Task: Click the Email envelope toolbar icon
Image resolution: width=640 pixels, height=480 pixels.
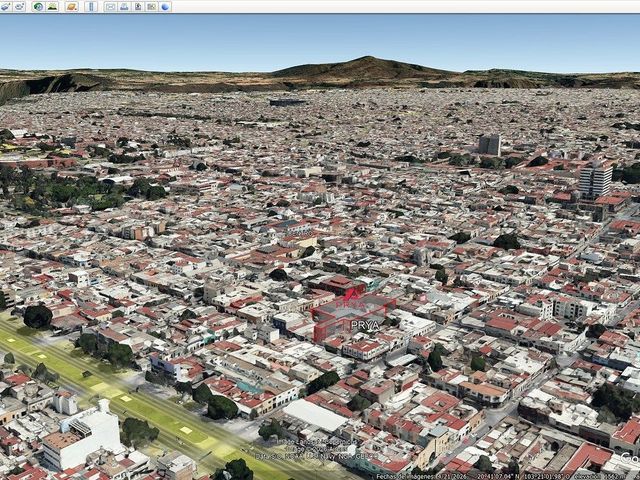Action: (x=111, y=7)
